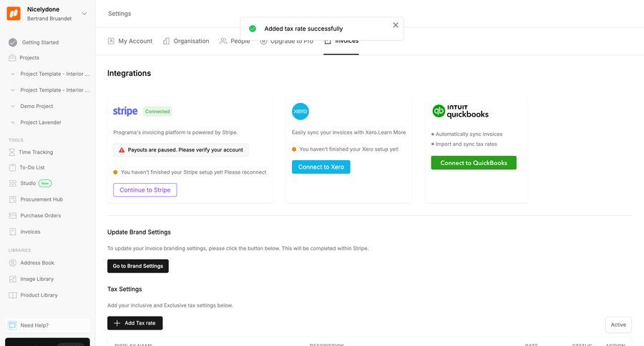Image resolution: width=644 pixels, height=346 pixels.
Task: Click the To-Do List clipboard icon
Action: 12,167
